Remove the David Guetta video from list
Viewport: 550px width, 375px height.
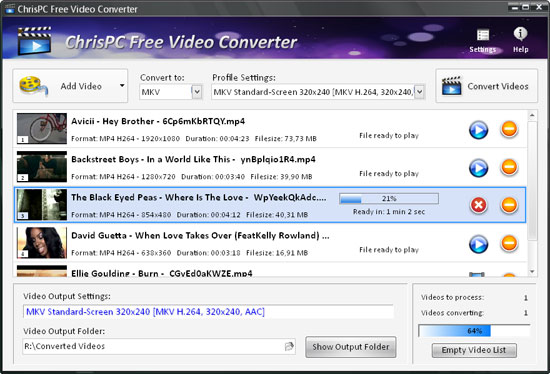509,243
